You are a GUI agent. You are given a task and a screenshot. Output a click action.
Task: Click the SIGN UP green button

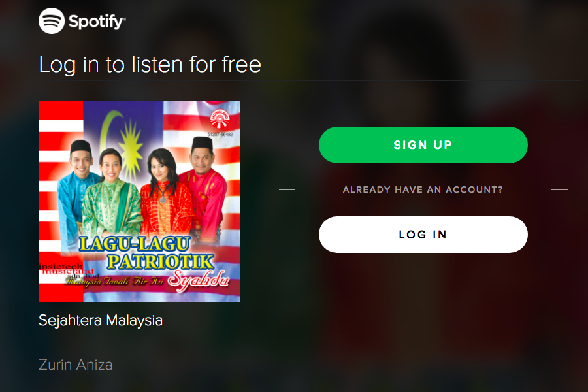(423, 145)
